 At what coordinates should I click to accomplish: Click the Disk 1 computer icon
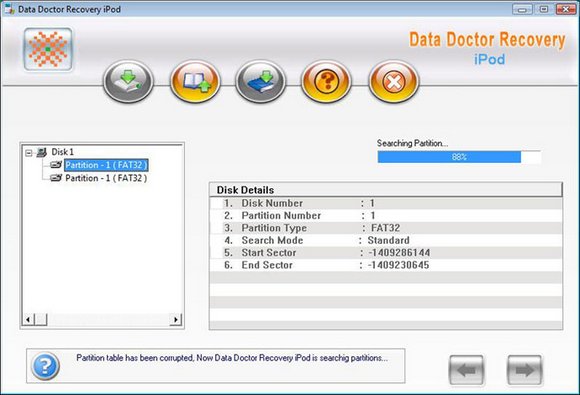click(41, 152)
